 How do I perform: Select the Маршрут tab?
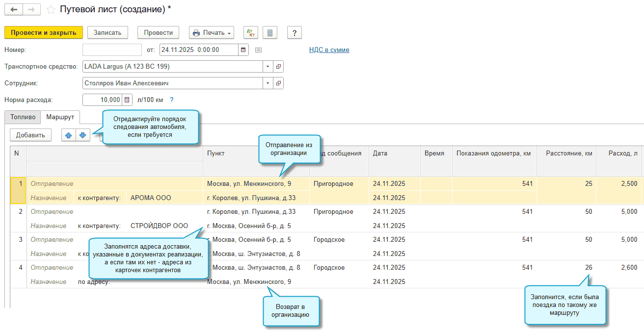pyautogui.click(x=60, y=117)
